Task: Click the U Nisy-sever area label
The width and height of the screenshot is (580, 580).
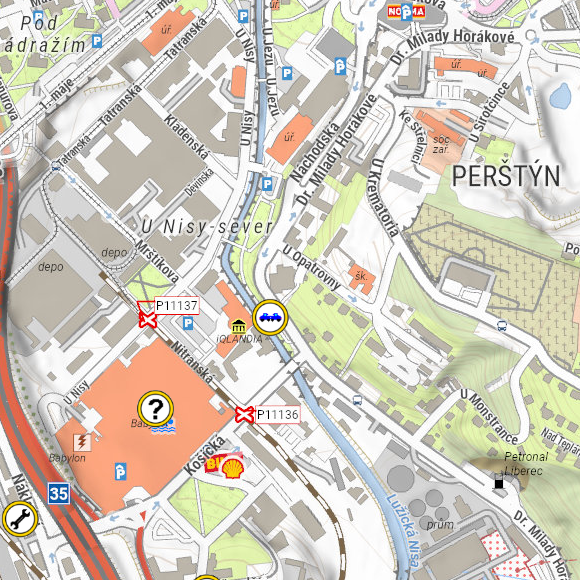Action: pos(208,227)
